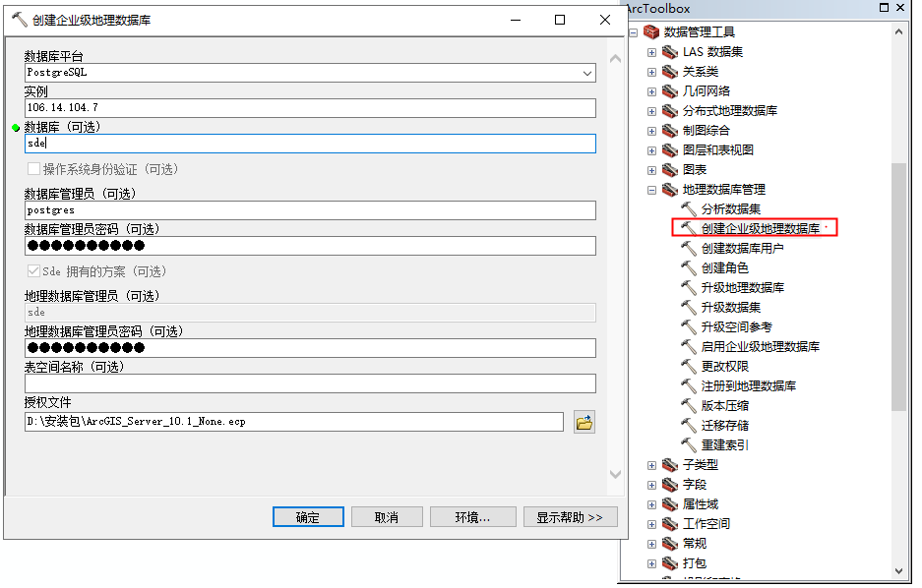Click hammer icon of 重建索引 tool

[x=689, y=445]
